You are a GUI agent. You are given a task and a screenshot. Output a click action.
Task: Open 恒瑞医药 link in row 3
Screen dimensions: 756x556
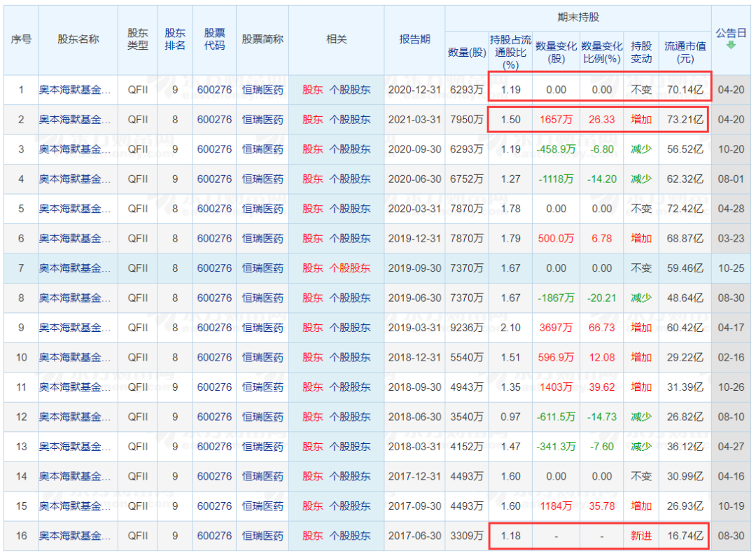click(x=262, y=149)
